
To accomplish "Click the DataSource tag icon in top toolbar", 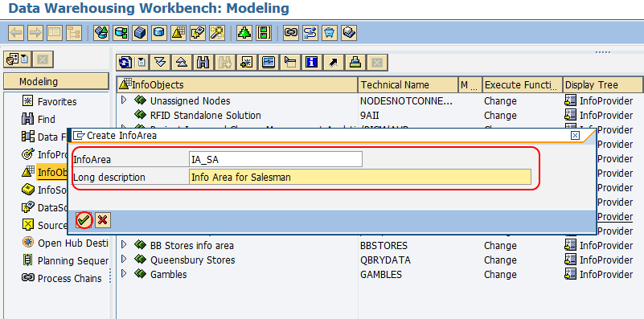I will click(198, 32).
